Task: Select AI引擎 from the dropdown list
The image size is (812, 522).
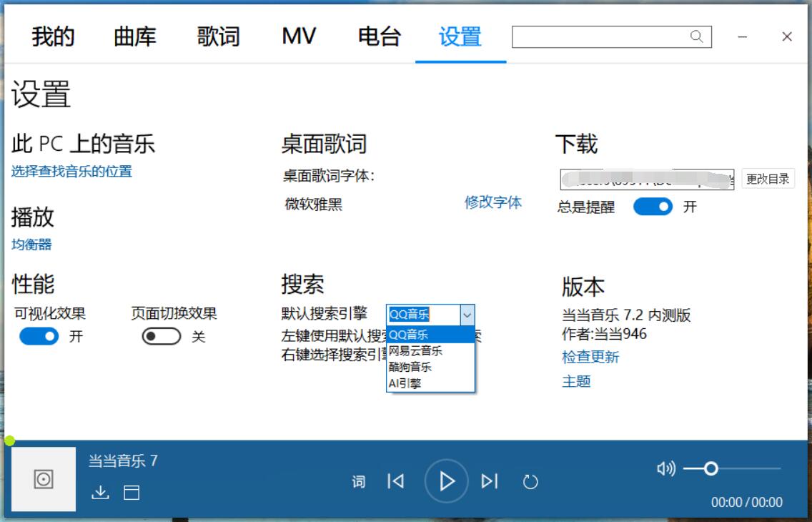Action: (x=430, y=384)
